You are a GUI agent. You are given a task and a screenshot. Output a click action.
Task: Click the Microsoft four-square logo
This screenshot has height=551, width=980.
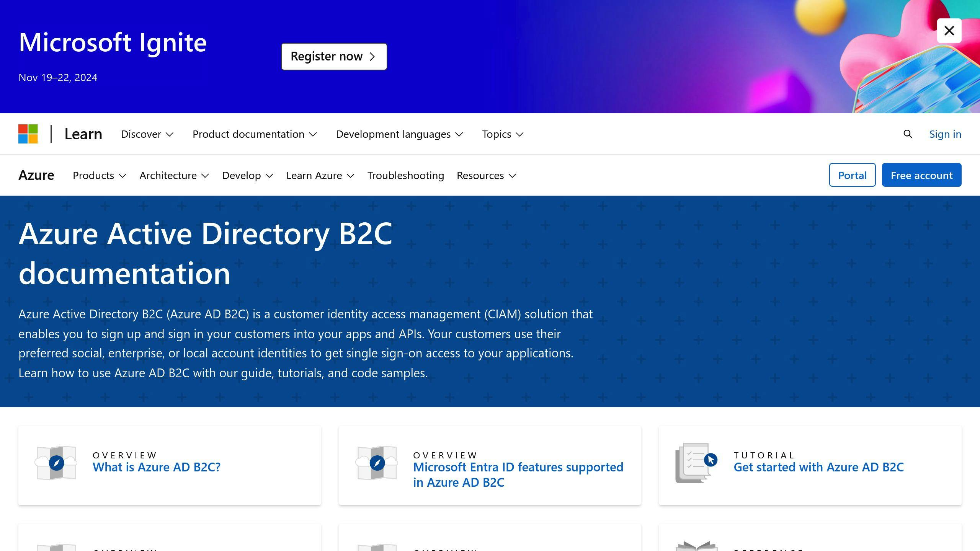(x=28, y=134)
